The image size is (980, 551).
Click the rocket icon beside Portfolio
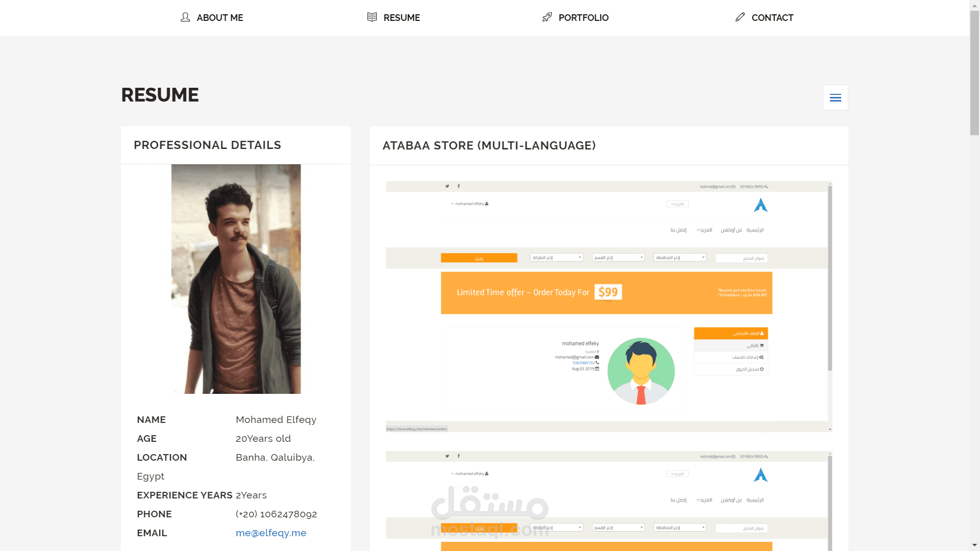[x=547, y=17]
